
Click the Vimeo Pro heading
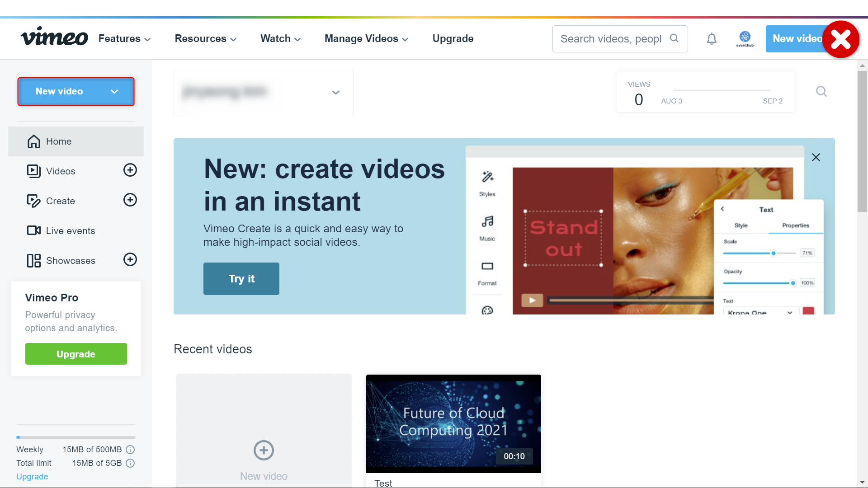pyautogui.click(x=52, y=298)
